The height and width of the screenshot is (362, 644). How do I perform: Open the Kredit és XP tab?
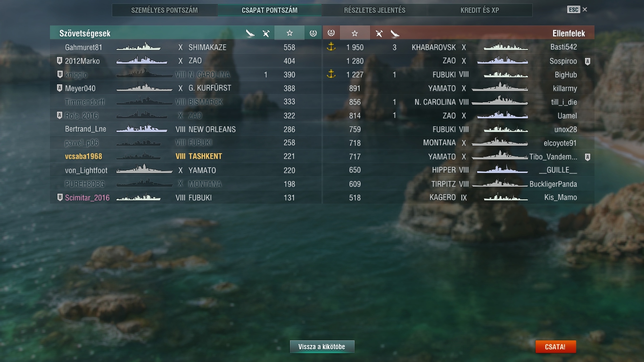479,10
